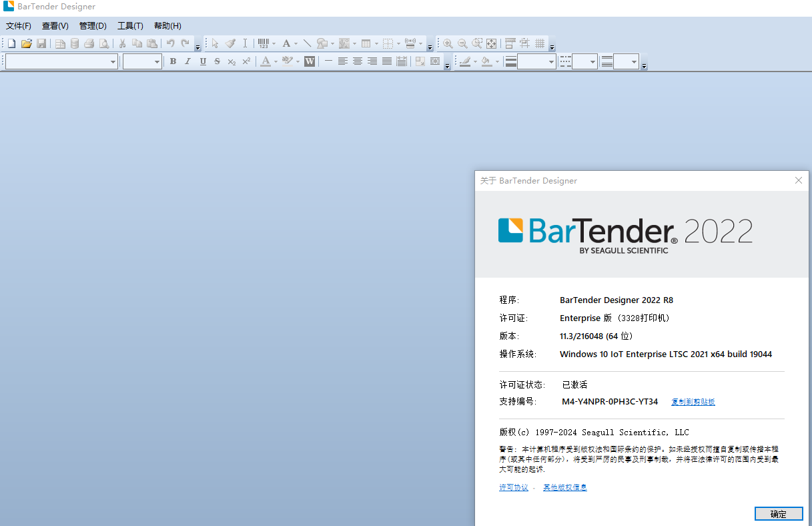Open the 工具(T) menu
The image size is (812, 526).
[130, 26]
